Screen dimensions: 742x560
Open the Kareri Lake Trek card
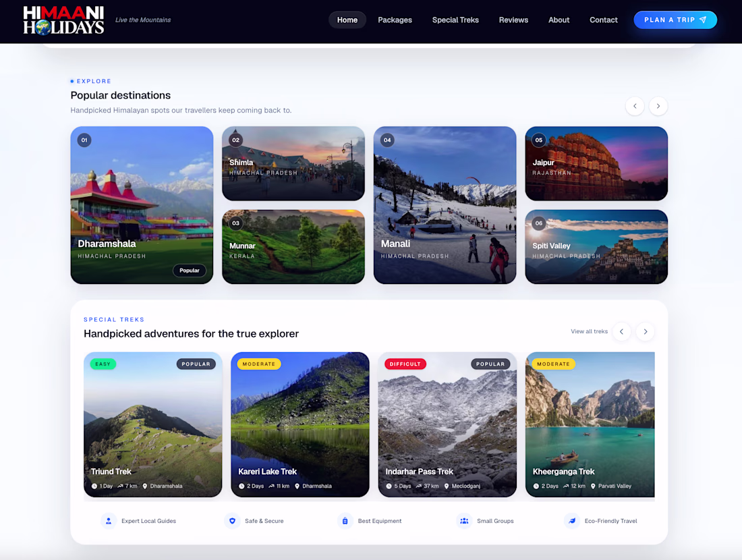coord(300,424)
